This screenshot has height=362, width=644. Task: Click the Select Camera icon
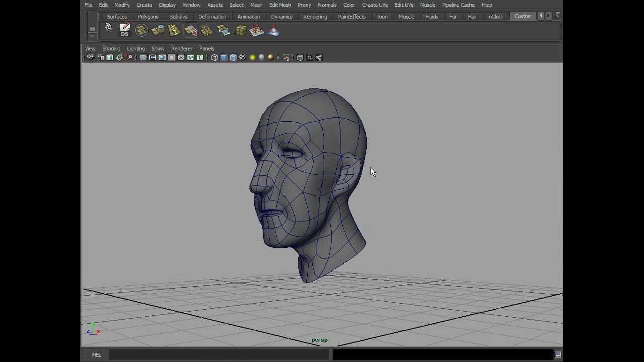tap(91, 58)
